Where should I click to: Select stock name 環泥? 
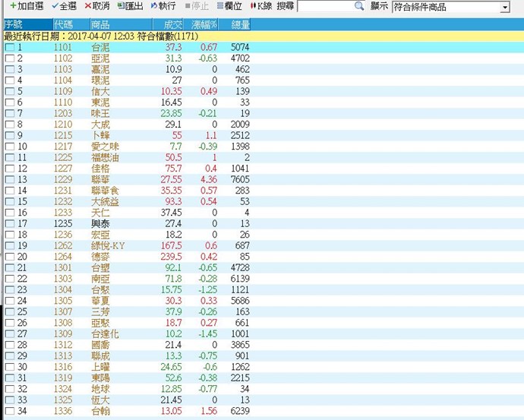[x=100, y=81]
